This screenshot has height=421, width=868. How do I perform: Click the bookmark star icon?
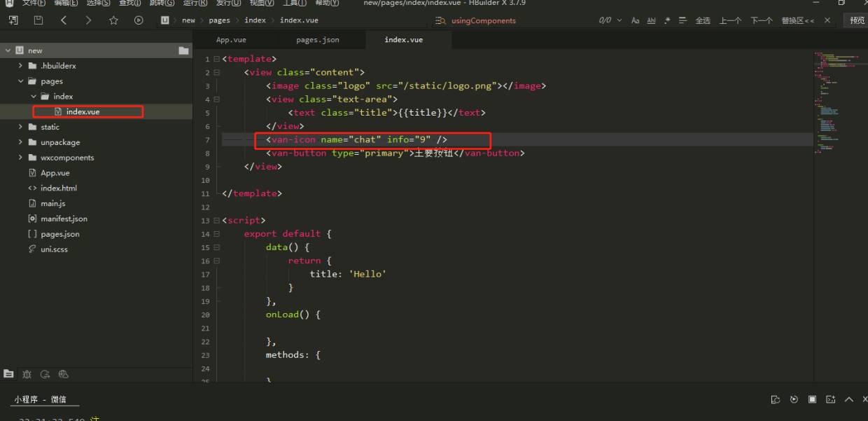coord(113,20)
